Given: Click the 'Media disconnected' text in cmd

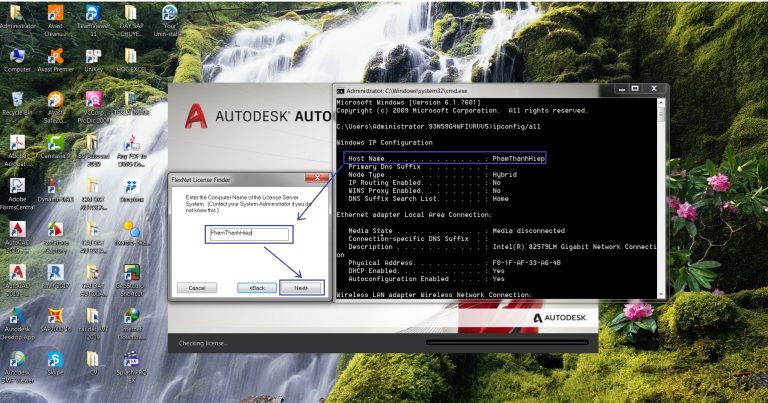Looking at the screenshot, I should click(x=528, y=231).
